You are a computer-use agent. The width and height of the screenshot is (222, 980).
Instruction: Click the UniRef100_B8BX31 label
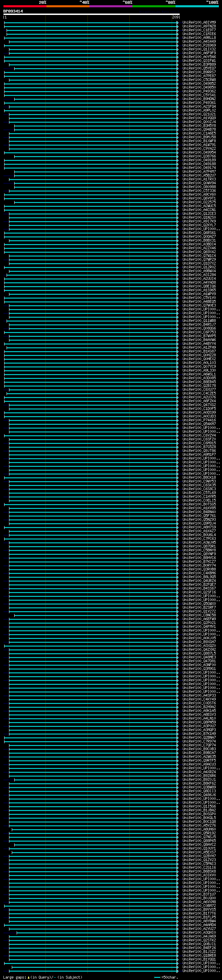(199, 240)
